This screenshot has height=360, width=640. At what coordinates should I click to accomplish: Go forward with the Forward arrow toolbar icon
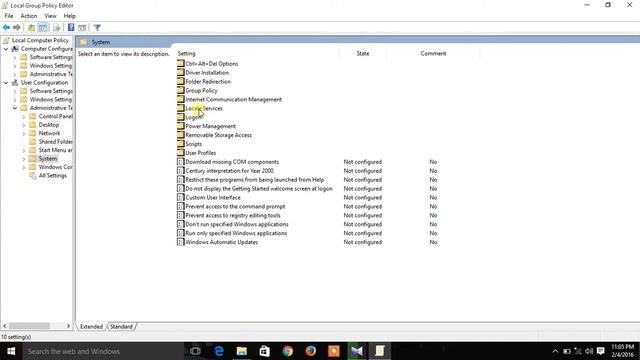[17, 27]
